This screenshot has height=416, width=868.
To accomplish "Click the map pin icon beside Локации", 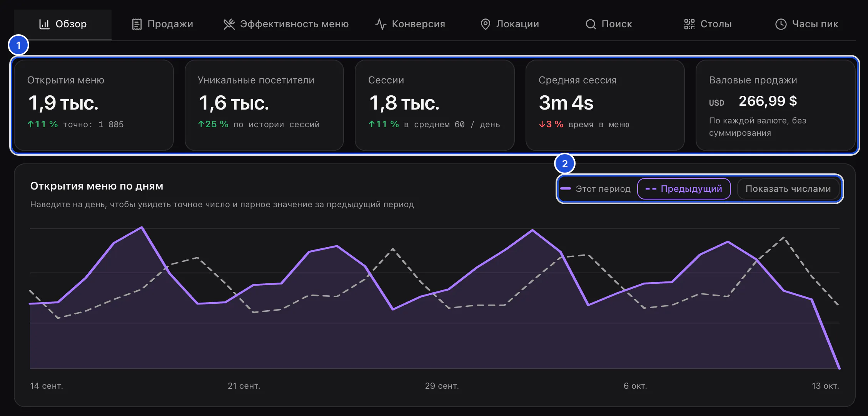I will click(485, 24).
